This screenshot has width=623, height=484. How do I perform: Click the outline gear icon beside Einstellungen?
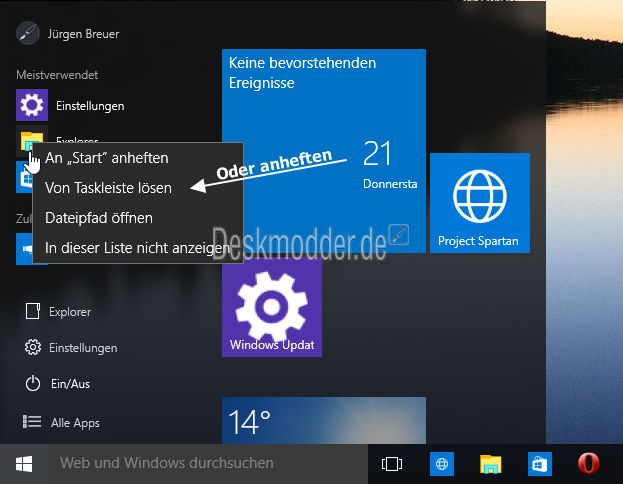click(x=33, y=347)
